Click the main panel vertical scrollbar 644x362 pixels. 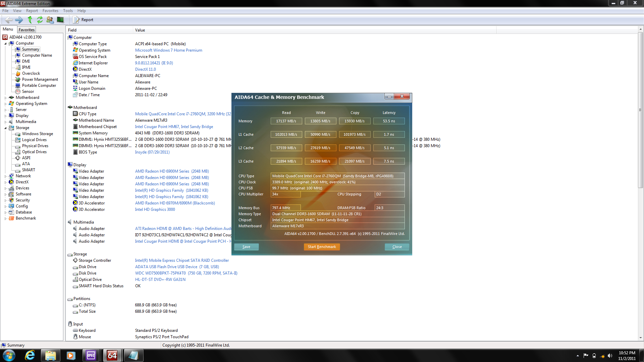pos(640,111)
